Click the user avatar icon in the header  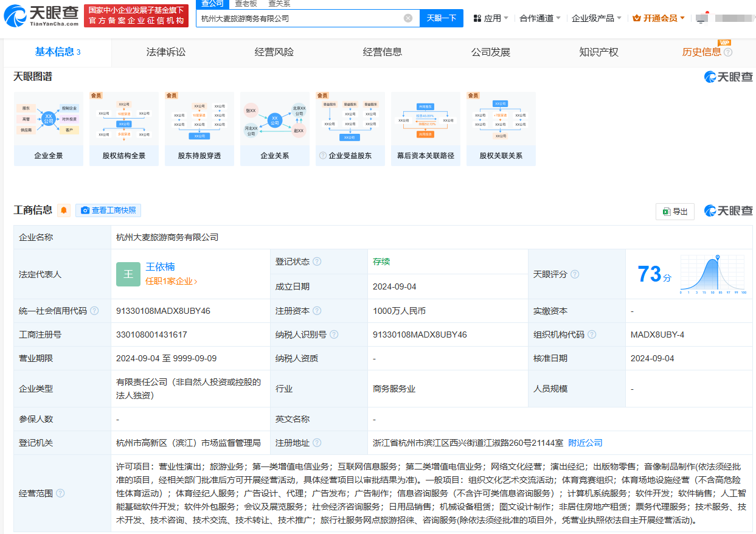tap(702, 18)
